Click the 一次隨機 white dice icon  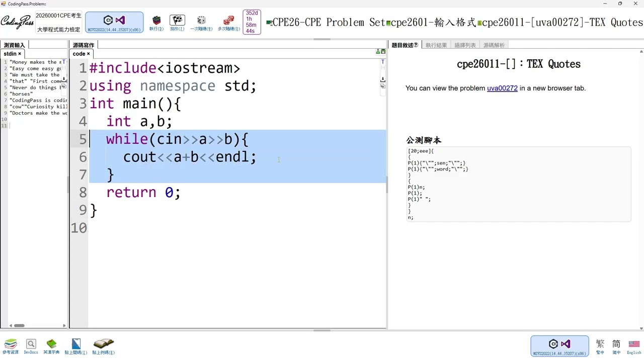(x=201, y=23)
